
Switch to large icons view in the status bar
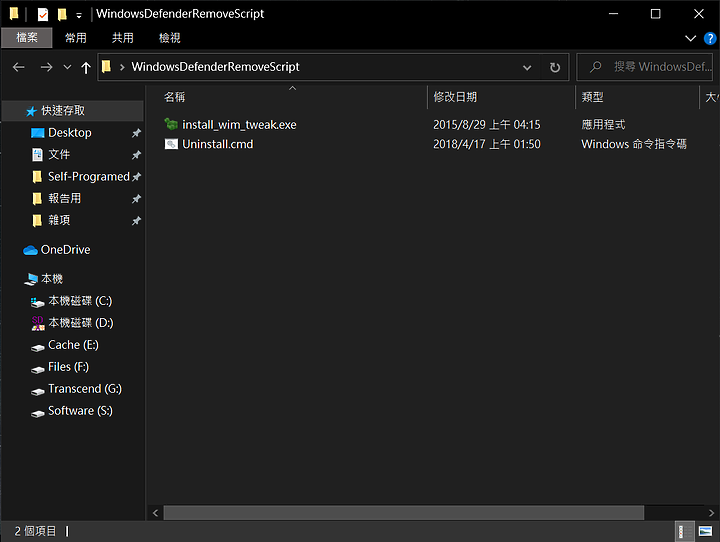[705, 531]
